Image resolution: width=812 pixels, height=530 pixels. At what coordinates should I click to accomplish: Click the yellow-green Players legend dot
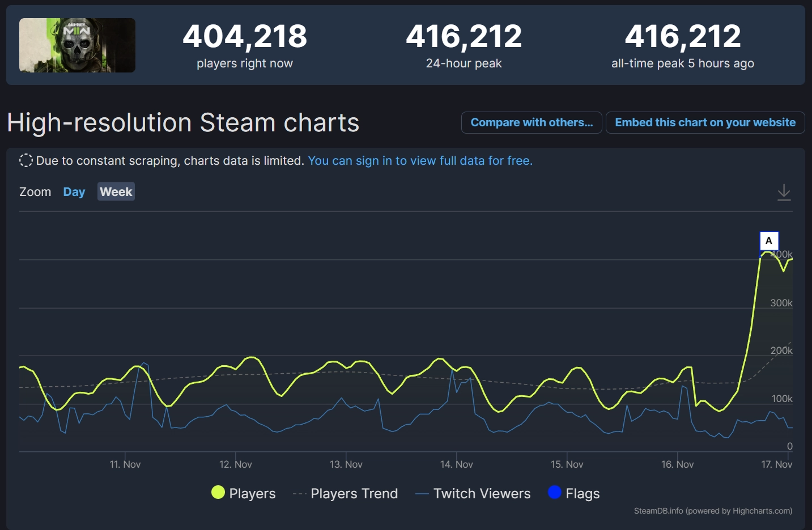[x=218, y=493]
